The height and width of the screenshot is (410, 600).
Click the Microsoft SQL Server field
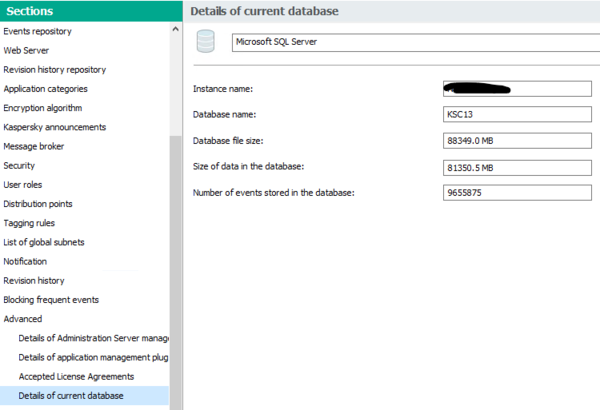(x=411, y=43)
